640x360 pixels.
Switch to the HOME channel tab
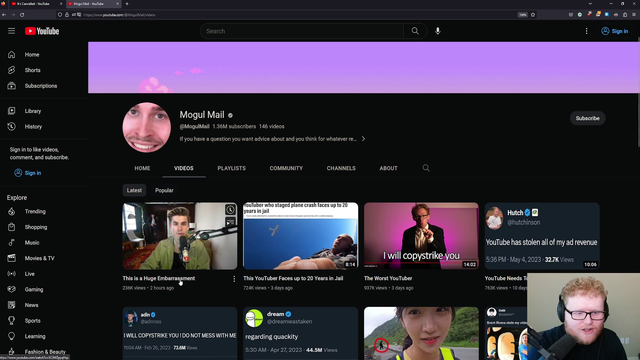pos(142,168)
